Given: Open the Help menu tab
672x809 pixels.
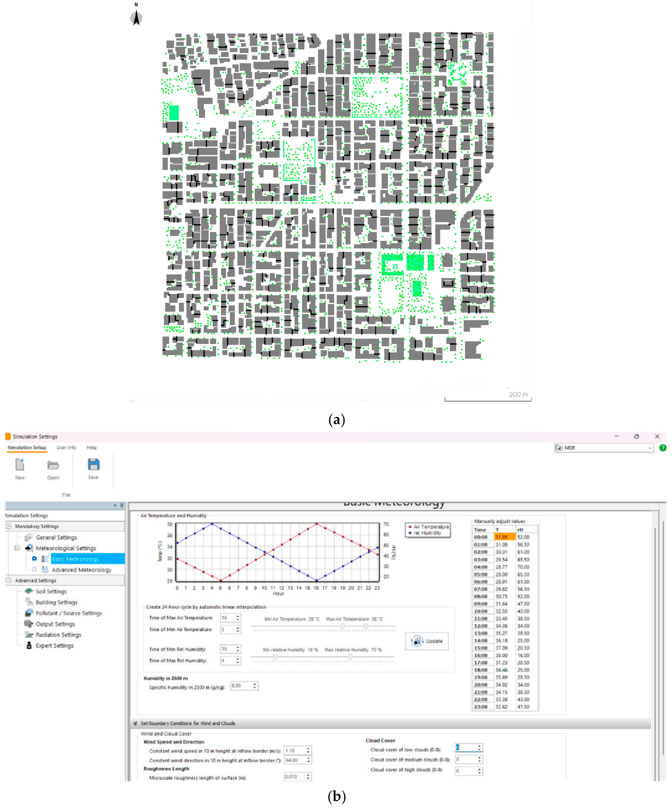Looking at the screenshot, I should tap(92, 447).
